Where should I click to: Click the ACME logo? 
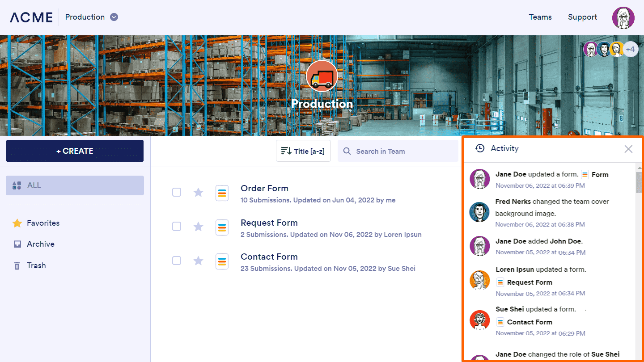pos(31,17)
